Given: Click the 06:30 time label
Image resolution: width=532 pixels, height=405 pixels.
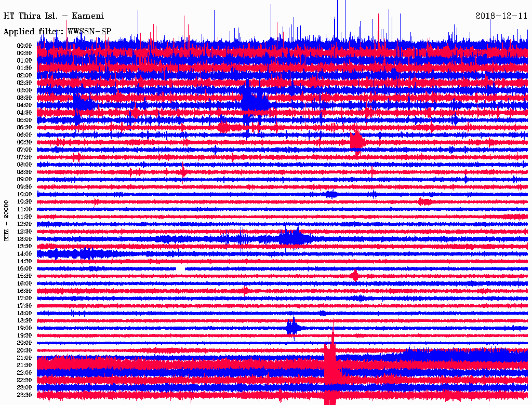Looking at the screenshot, I should pyautogui.click(x=24, y=142).
